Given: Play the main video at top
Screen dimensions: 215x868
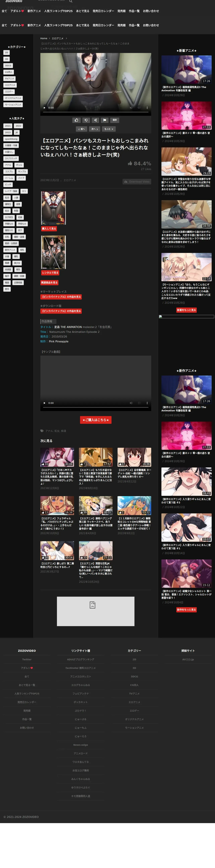Looking at the screenshot, I should [45, 108].
